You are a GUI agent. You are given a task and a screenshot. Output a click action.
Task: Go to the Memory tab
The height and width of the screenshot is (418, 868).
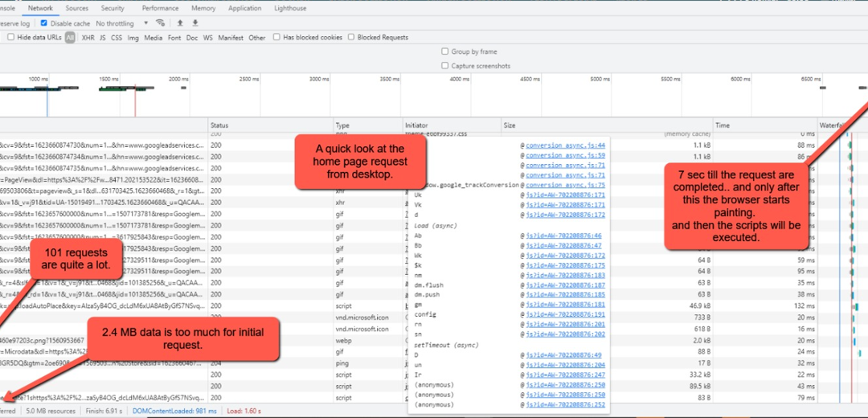(x=203, y=8)
